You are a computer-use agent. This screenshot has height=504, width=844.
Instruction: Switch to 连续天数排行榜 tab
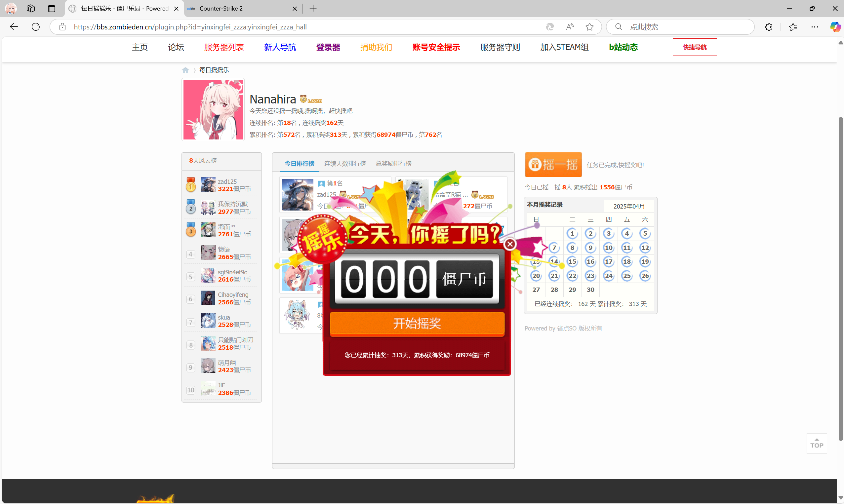[x=345, y=164]
